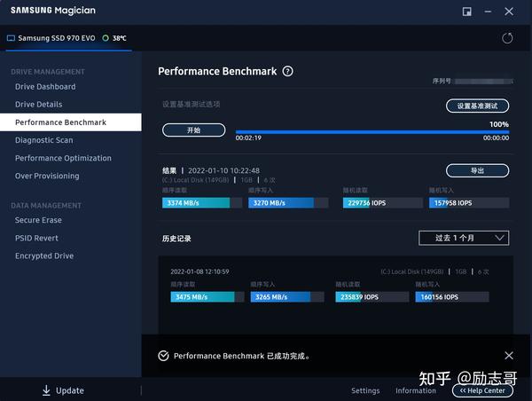The image size is (532, 401).
Task: Minimize the Samsung Magician window
Action: [488, 12]
